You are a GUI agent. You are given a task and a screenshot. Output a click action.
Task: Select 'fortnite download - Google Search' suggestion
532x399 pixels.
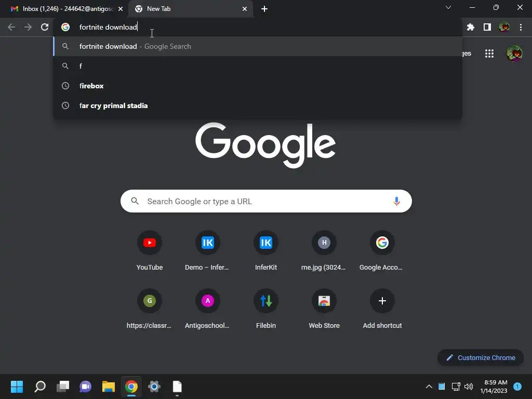click(x=258, y=46)
